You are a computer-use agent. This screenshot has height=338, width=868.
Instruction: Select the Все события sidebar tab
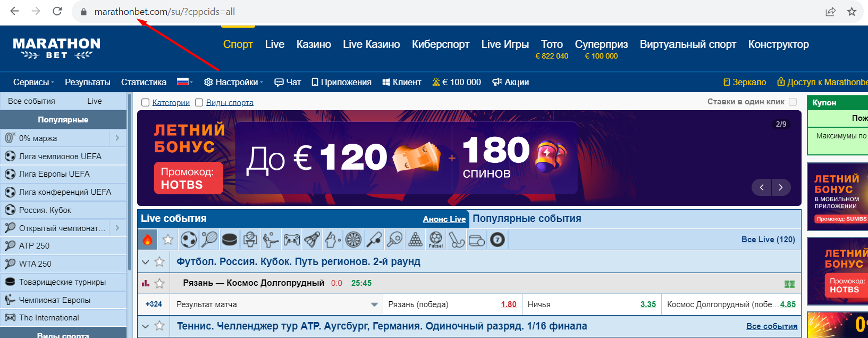coord(31,101)
